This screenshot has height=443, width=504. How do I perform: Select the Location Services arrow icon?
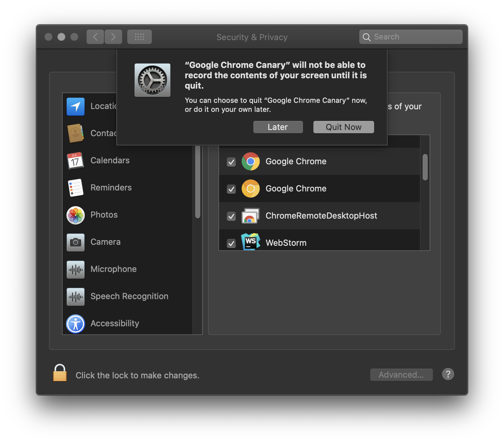coord(76,106)
